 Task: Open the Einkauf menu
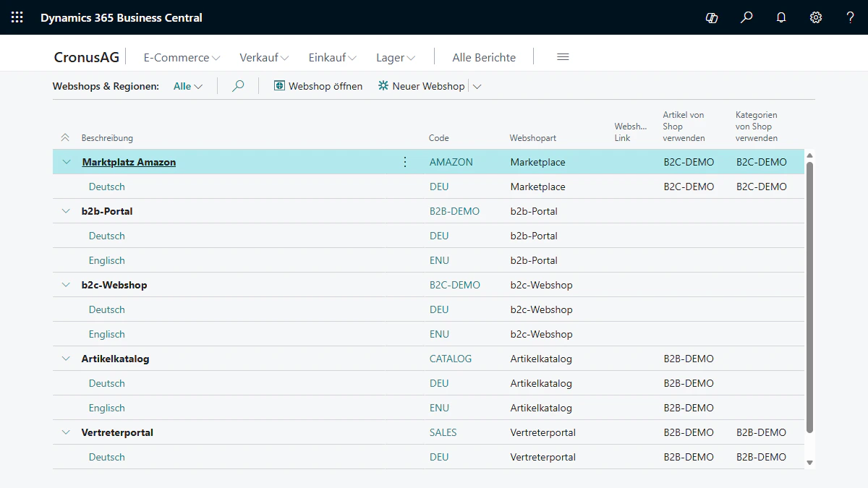(x=332, y=57)
